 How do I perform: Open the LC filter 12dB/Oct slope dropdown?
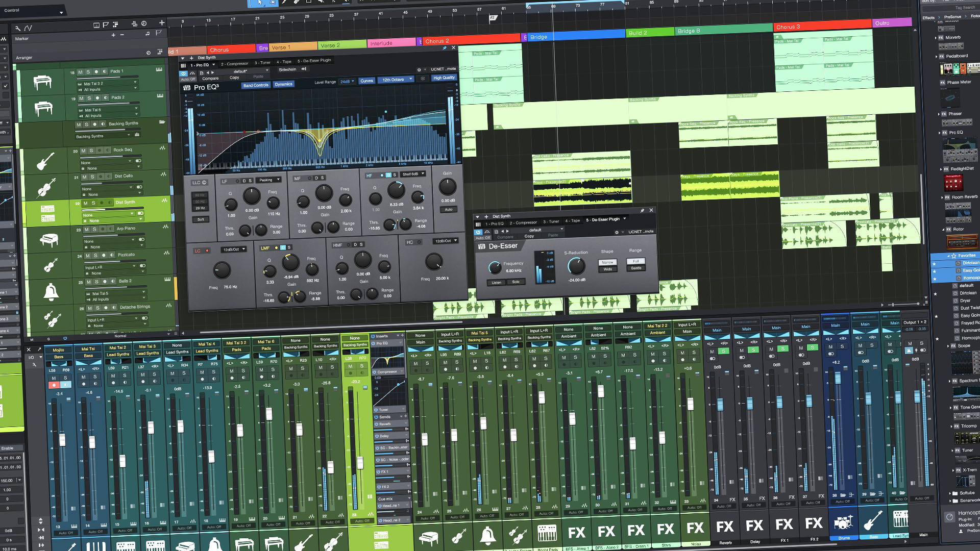click(x=234, y=249)
